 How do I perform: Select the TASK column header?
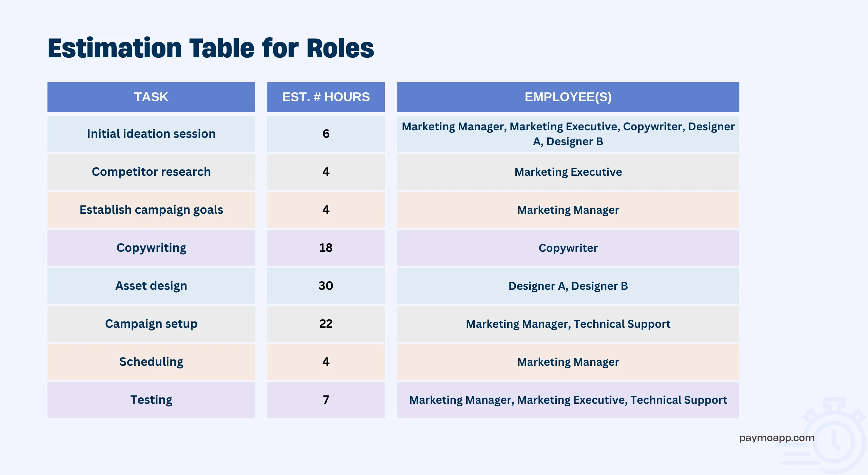click(151, 97)
